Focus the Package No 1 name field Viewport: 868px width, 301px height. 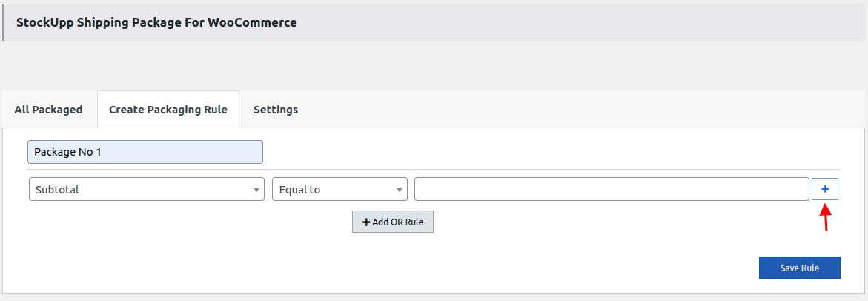145,152
